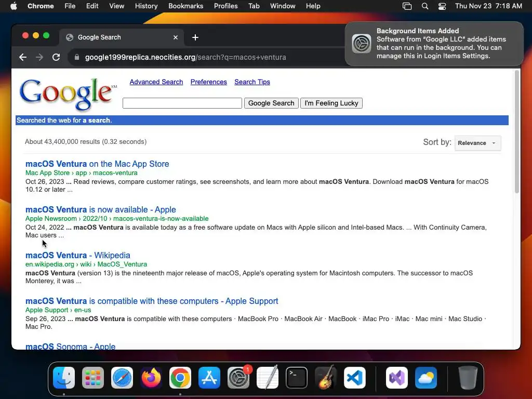Screen dimensions: 532x399
Task: Open the Advanced Search link
Action: 156,82
